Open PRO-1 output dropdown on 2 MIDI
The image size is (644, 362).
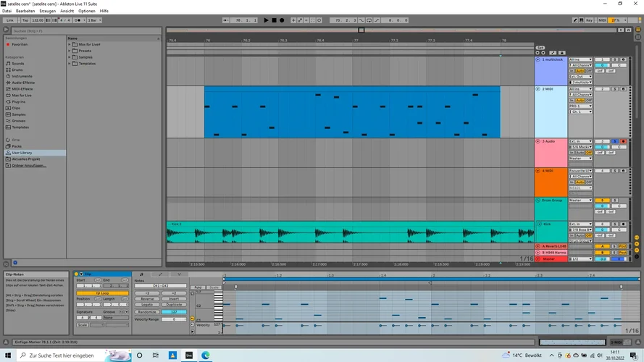click(x=580, y=106)
